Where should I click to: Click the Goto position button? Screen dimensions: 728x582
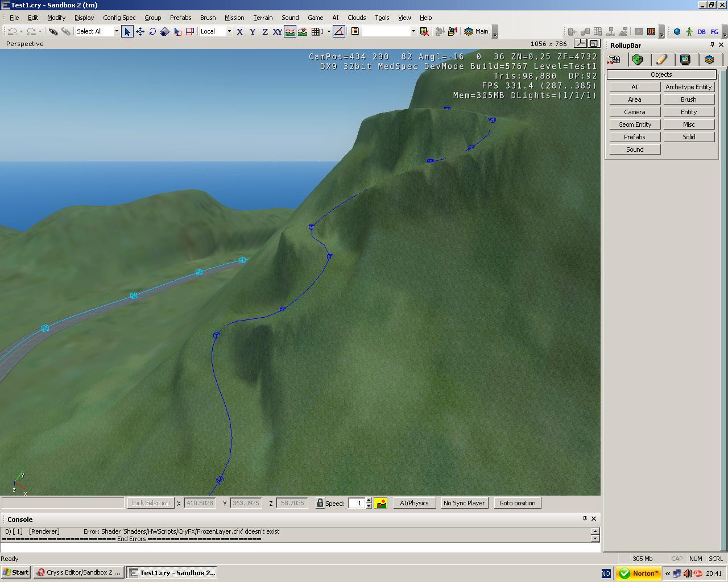(x=518, y=503)
